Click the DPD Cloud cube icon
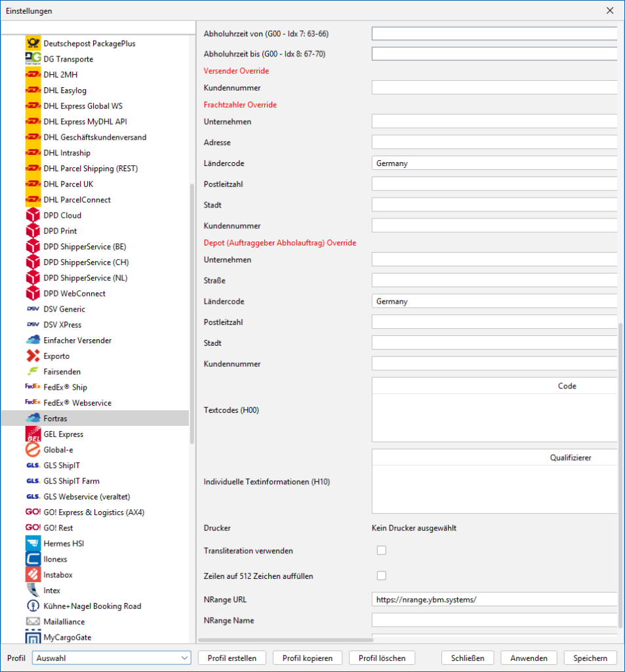This screenshot has width=625, height=672. click(x=33, y=215)
